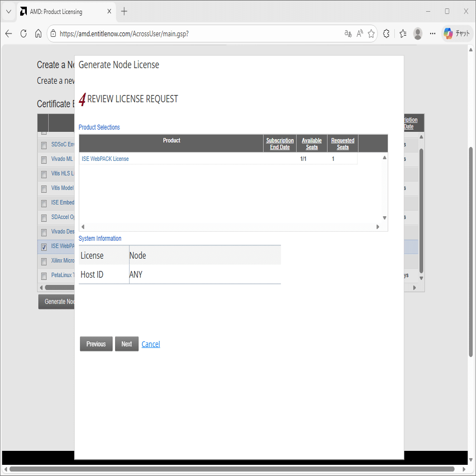
Task: Toggle Vivado ML row checkbox
Action: [x=44, y=160]
